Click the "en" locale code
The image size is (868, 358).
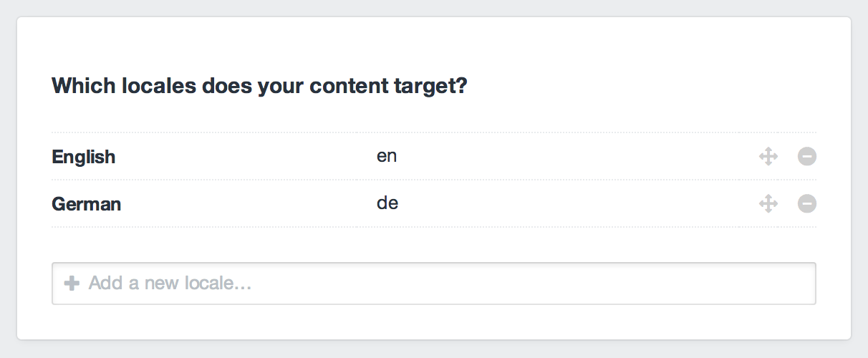387,156
